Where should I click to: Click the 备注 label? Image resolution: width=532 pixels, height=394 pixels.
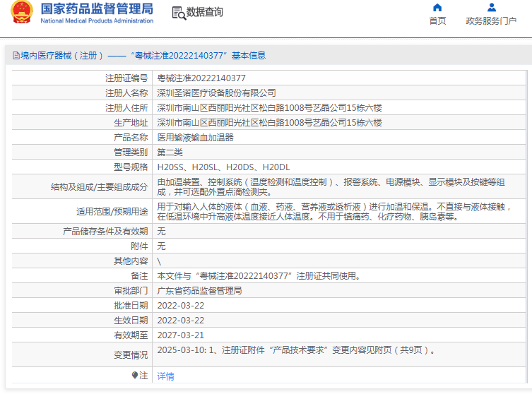(139, 276)
